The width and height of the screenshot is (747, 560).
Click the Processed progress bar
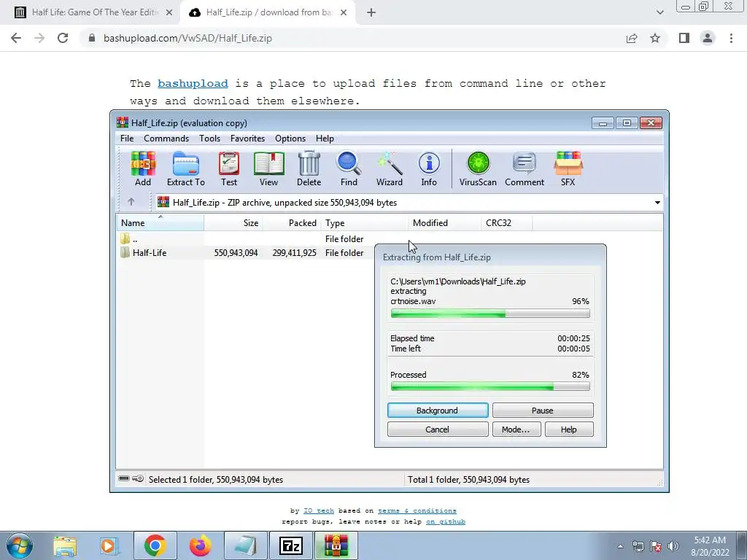(490, 386)
